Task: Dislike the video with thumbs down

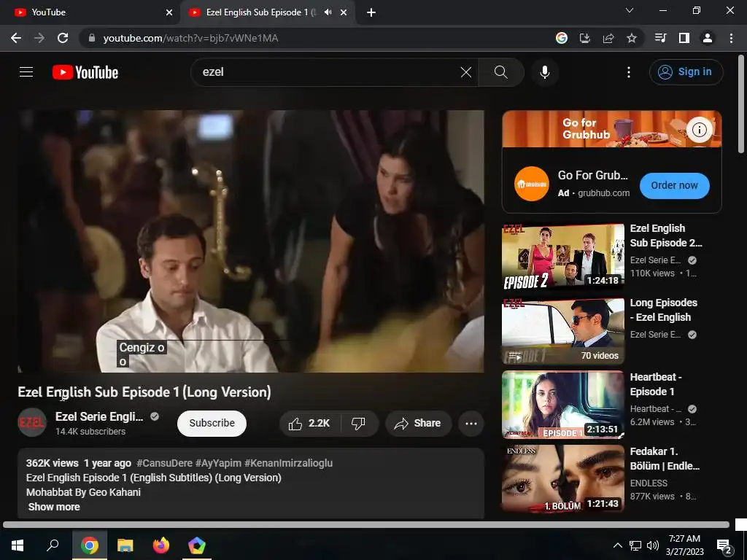Action: click(x=358, y=423)
